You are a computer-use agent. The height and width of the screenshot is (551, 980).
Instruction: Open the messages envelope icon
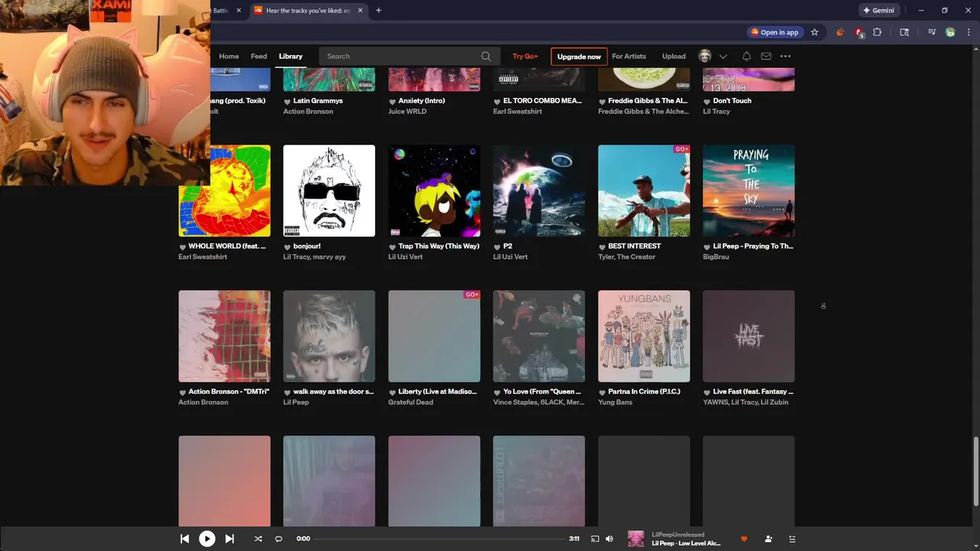pos(766,56)
